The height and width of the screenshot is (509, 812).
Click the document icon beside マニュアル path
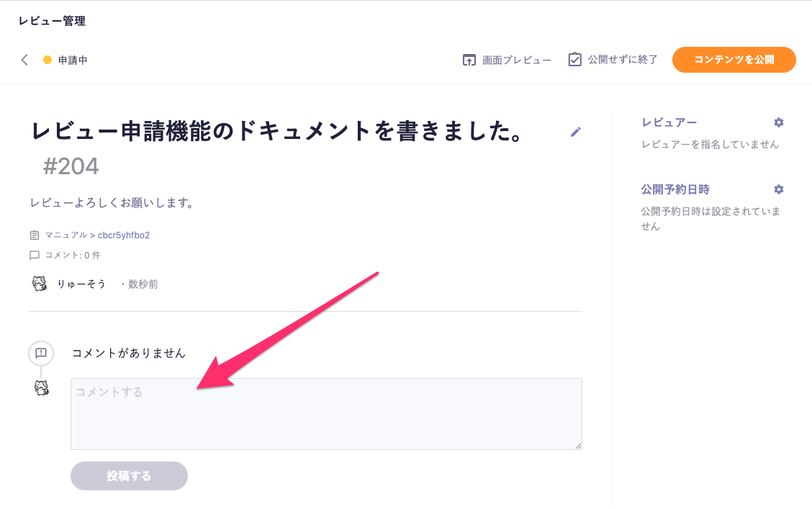[x=34, y=235]
